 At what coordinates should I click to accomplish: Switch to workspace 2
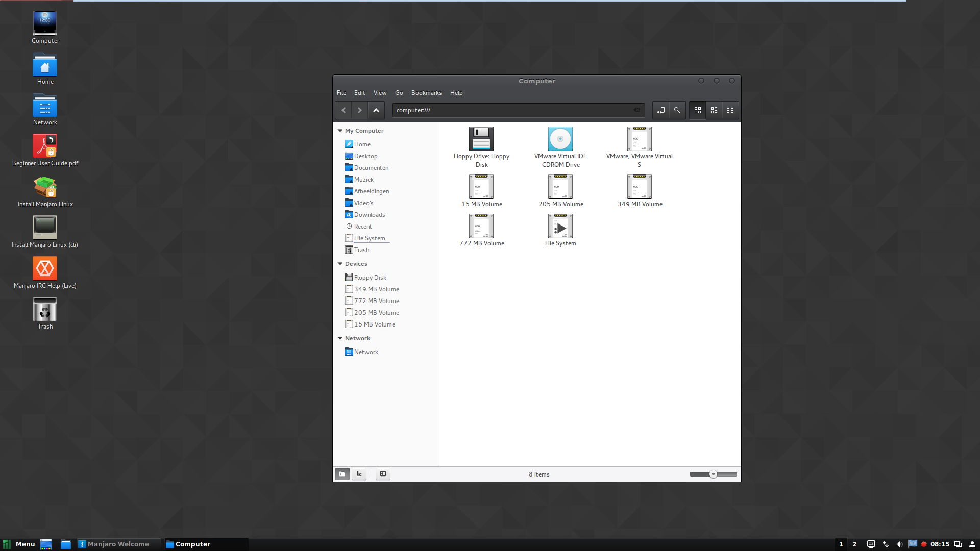[x=854, y=544]
